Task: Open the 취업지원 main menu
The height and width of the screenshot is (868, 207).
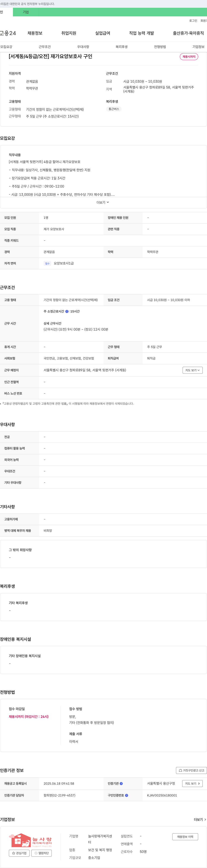Action: click(69, 33)
